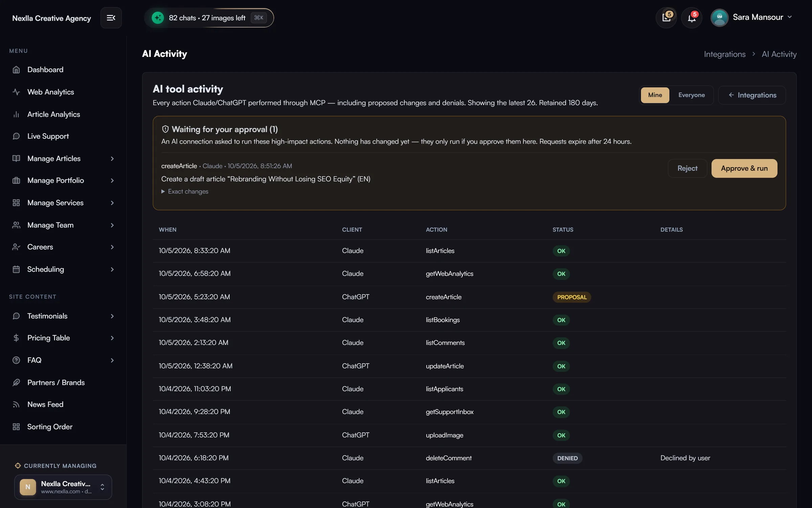The height and width of the screenshot is (508, 812).
Task: Click the Manage Team people icon
Action: tap(16, 225)
